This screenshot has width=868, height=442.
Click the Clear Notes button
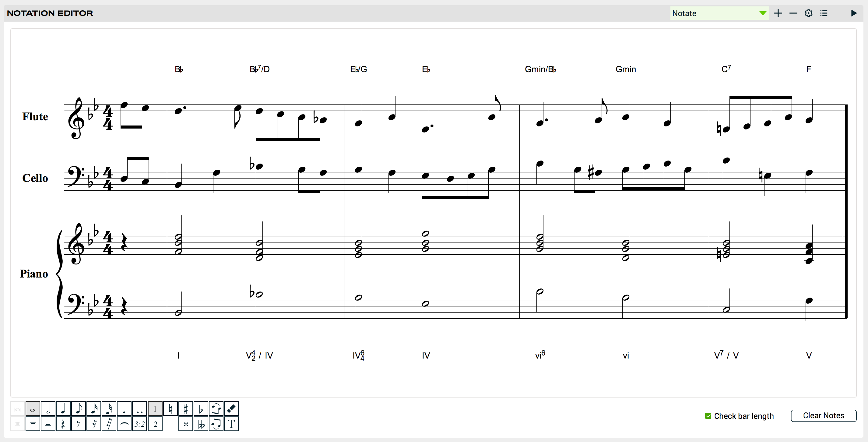coord(823,415)
